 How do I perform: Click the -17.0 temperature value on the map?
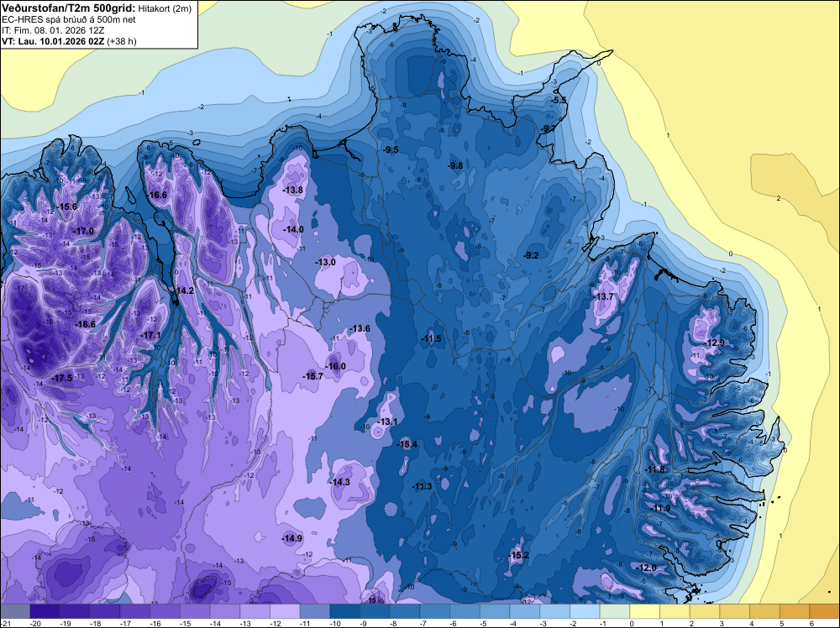83,231
